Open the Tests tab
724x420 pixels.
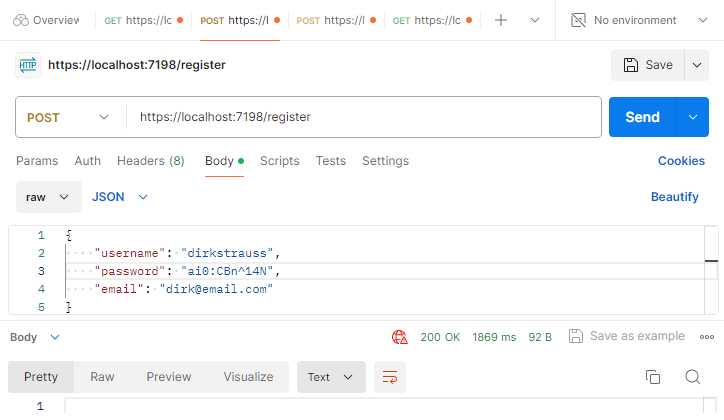click(331, 161)
